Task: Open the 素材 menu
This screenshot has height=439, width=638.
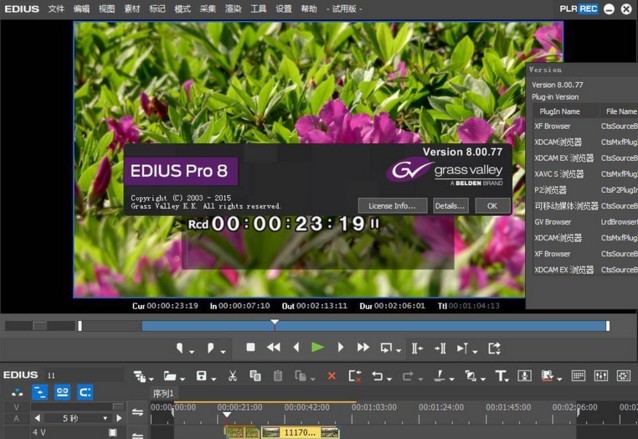Action: (x=132, y=9)
